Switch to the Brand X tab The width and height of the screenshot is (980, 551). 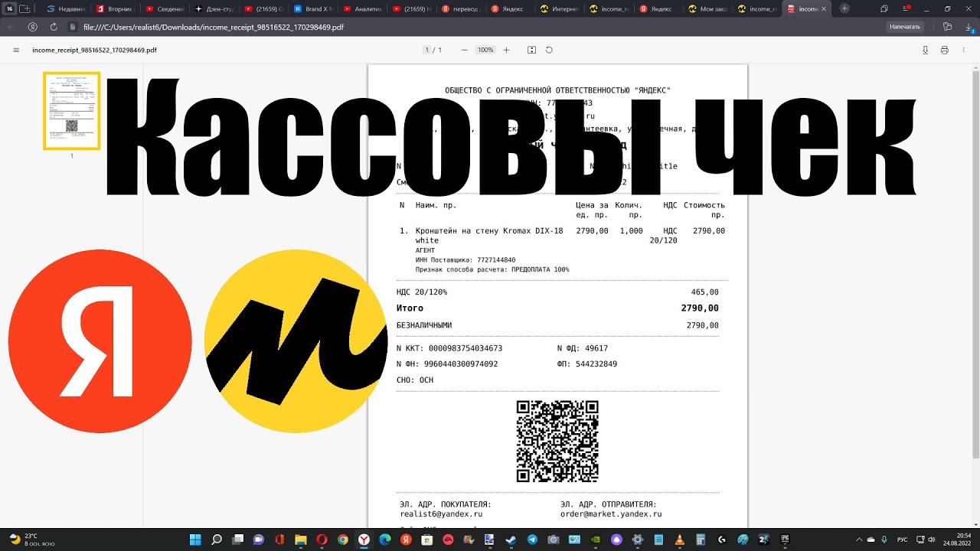click(312, 8)
